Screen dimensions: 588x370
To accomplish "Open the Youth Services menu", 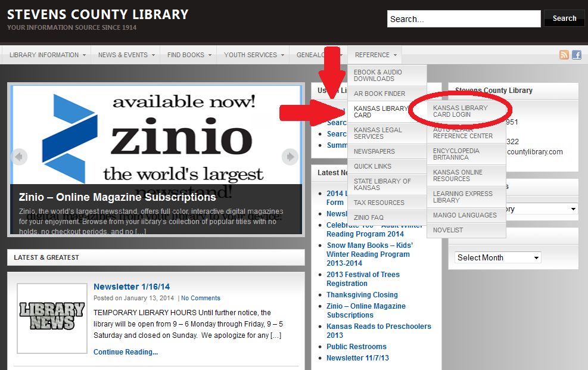I will [254, 55].
